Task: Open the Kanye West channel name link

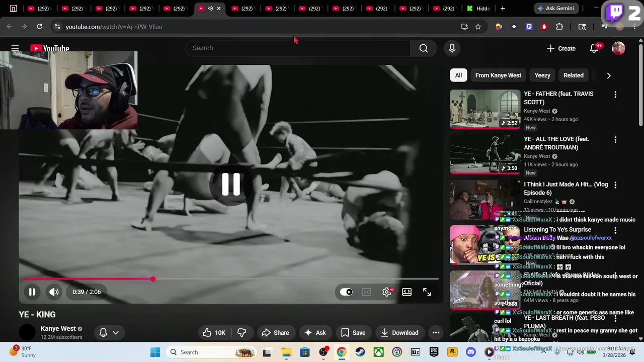Action: [x=58, y=329]
